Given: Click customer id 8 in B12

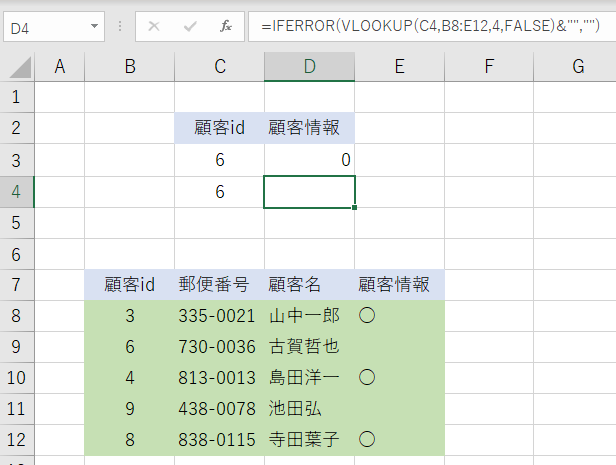Looking at the screenshot, I should tap(130, 440).
